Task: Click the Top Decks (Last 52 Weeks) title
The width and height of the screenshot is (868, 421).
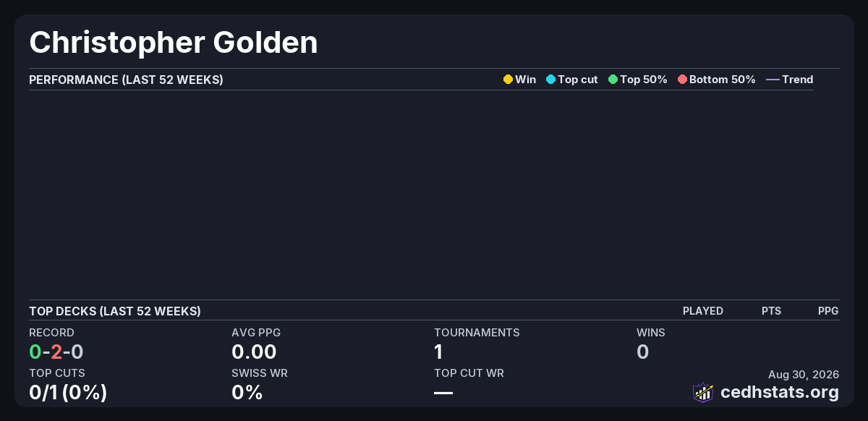Action: [115, 311]
